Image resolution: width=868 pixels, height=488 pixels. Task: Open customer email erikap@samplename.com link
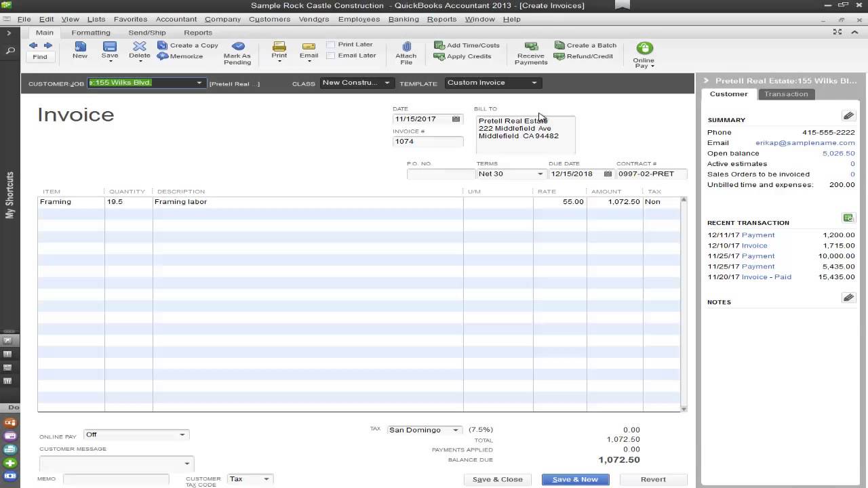pos(805,143)
